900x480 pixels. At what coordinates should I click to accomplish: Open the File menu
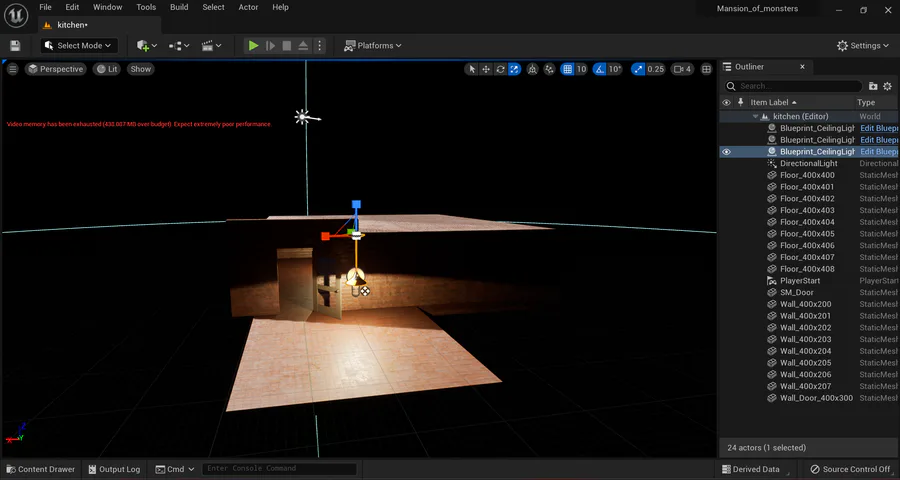pyautogui.click(x=45, y=7)
